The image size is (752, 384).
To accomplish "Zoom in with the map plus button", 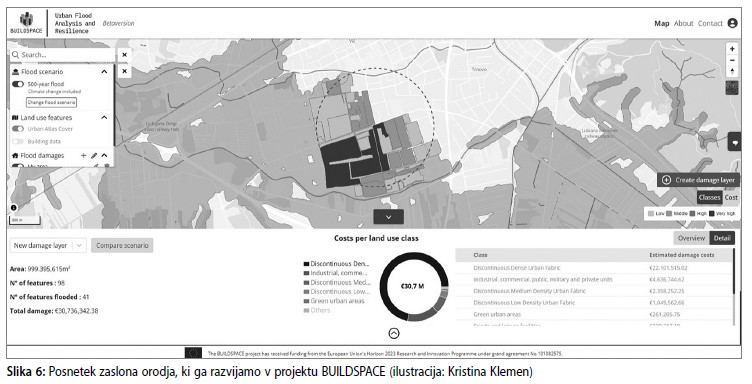I will 732,49.
